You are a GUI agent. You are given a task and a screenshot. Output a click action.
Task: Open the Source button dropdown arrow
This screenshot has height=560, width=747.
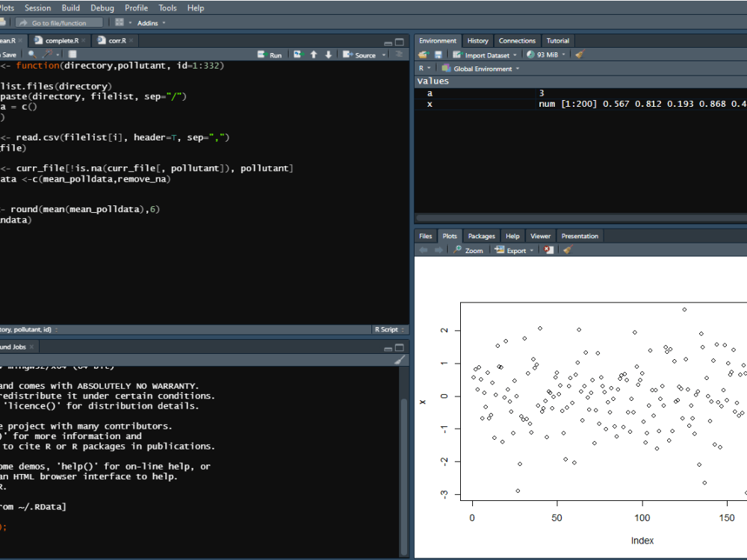[383, 55]
